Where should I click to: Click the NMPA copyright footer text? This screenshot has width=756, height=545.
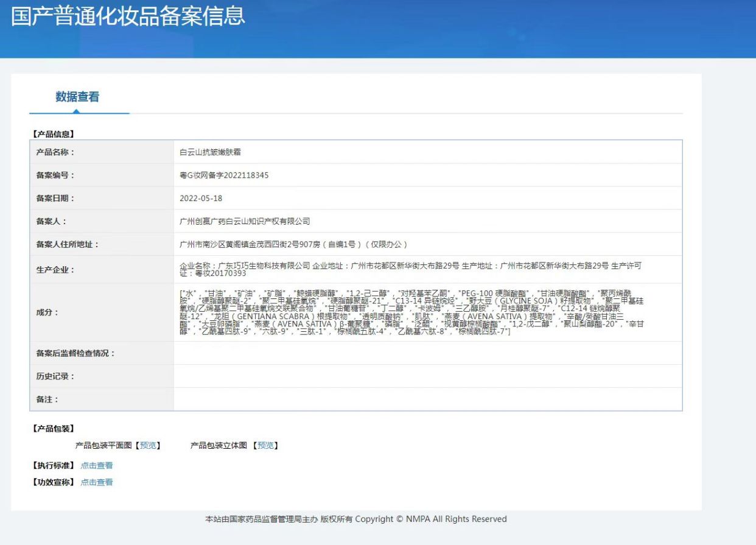[x=356, y=519]
